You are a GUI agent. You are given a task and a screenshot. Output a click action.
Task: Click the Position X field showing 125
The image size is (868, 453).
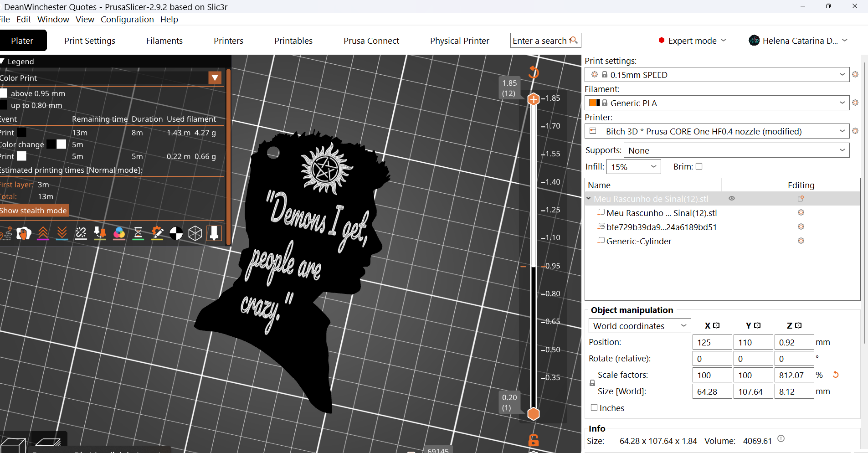[712, 342]
